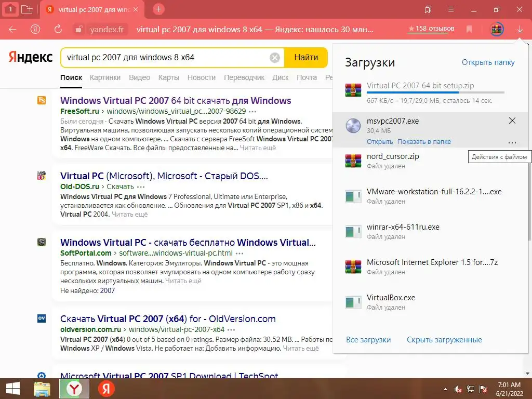Screen dimensions: 532x399
Task: Open File Explorer from the taskbar
Action: point(42,389)
